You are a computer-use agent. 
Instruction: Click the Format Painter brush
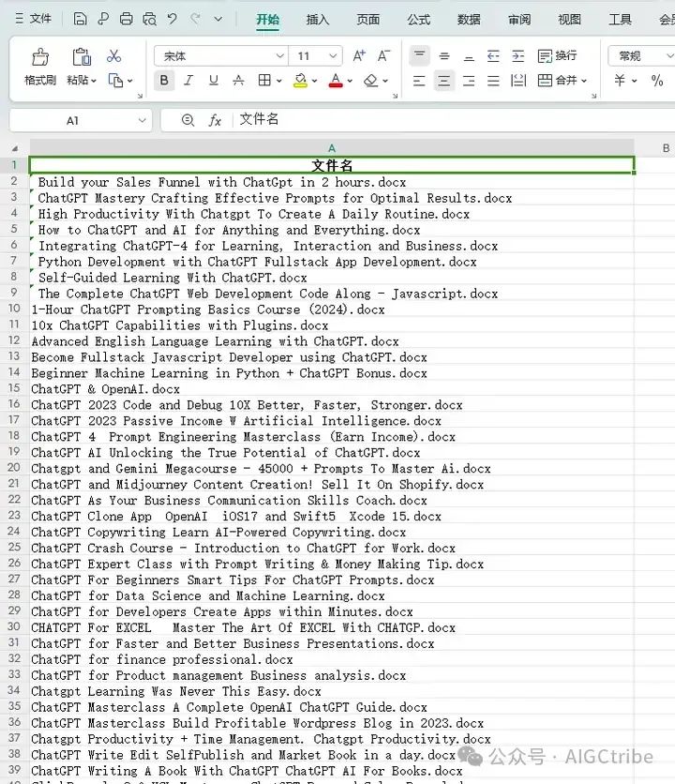40,57
